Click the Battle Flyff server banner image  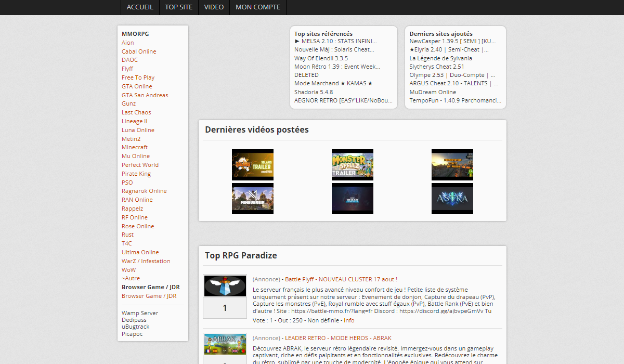click(225, 285)
